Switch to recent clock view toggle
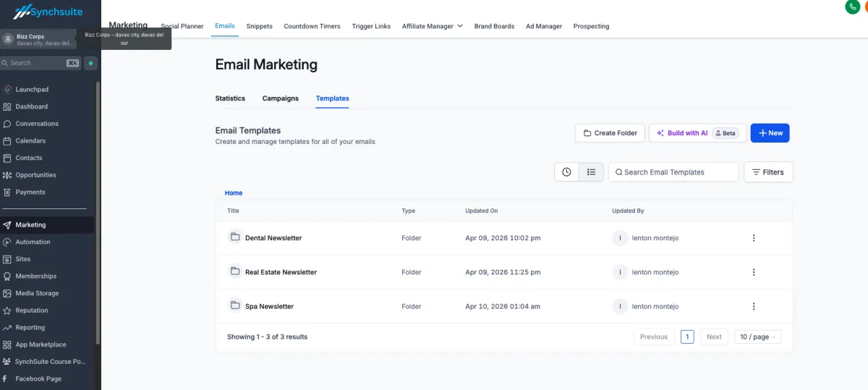Viewport: 868px width, 390px height. pyautogui.click(x=566, y=172)
